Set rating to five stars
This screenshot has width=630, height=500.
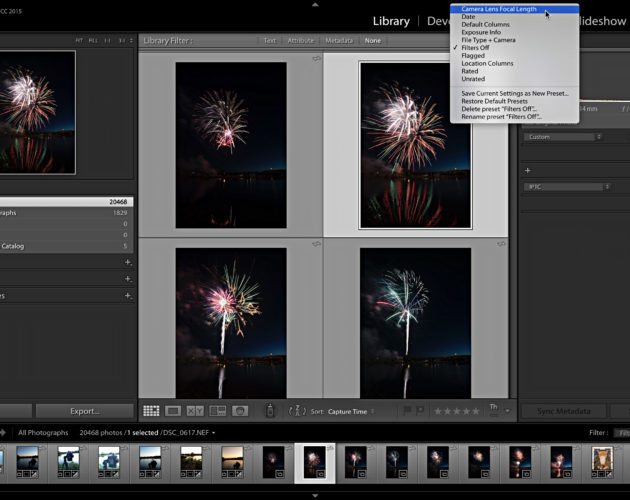coord(476,411)
